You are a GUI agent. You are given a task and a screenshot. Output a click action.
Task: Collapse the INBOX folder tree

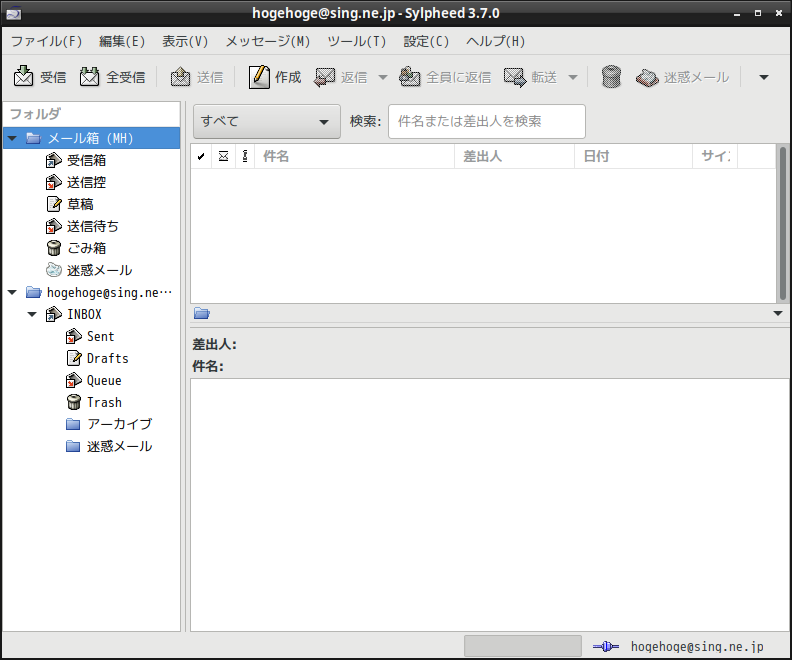point(32,314)
